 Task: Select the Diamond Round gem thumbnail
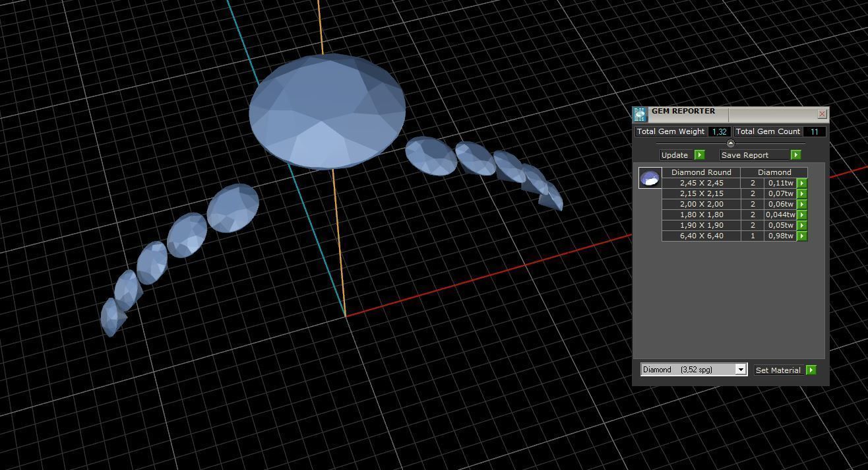650,178
